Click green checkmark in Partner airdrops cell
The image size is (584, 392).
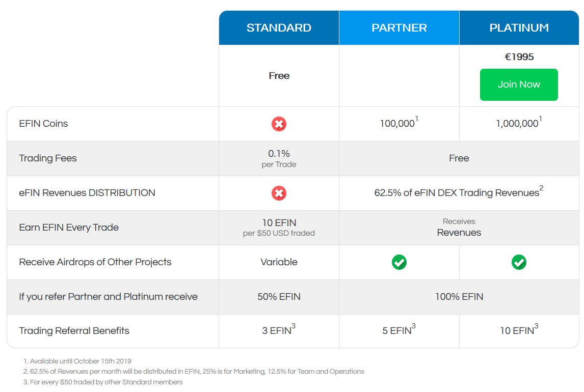point(399,262)
